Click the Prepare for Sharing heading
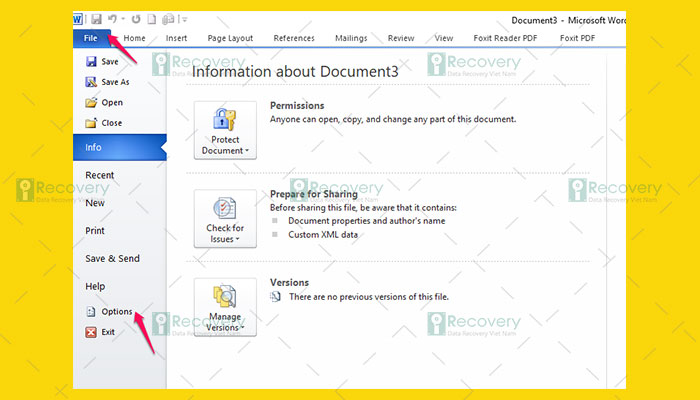700x400 pixels. tap(313, 194)
